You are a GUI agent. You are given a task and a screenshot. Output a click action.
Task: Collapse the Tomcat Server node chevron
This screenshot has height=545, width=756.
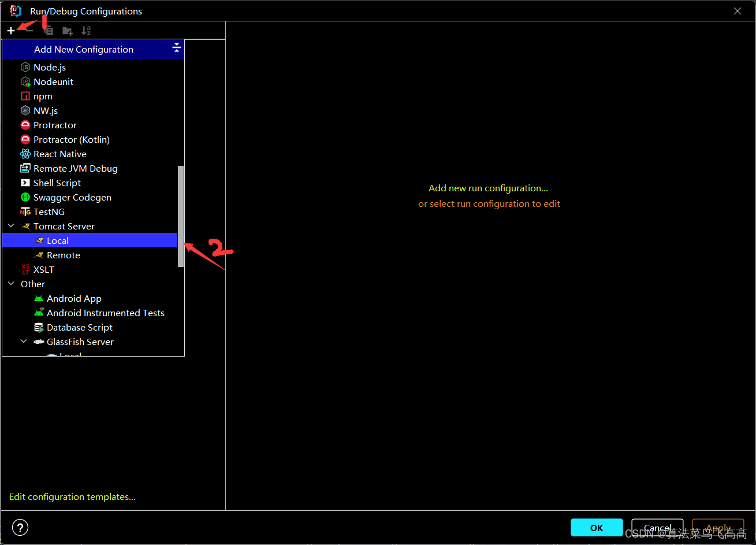tap(11, 226)
